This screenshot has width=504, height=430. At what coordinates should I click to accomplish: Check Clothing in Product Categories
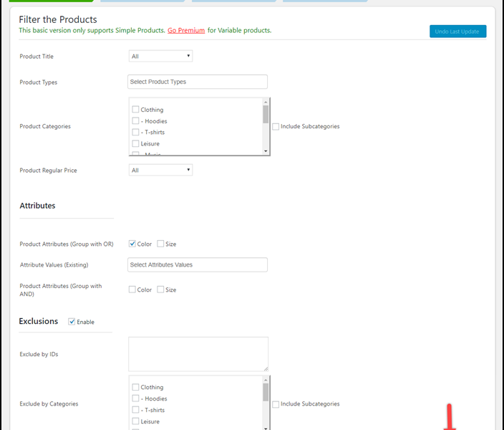tap(136, 110)
